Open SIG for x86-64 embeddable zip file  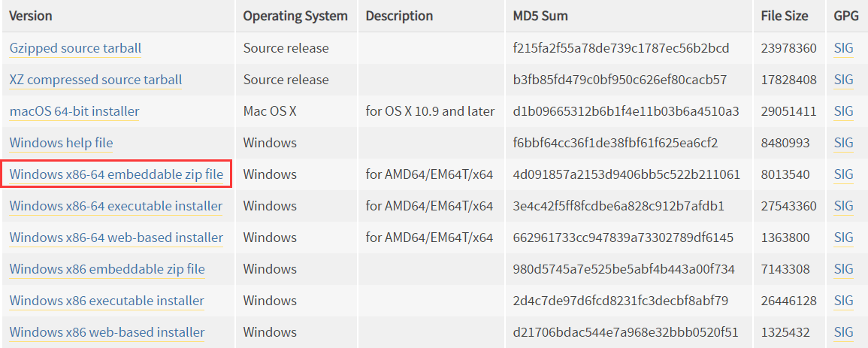coord(843,174)
